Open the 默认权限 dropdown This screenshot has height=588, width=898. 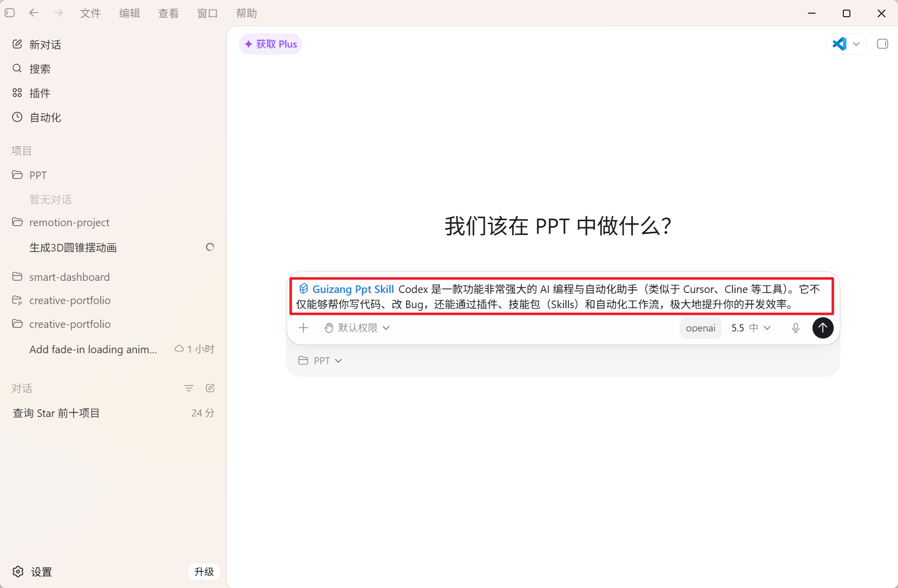coord(357,328)
